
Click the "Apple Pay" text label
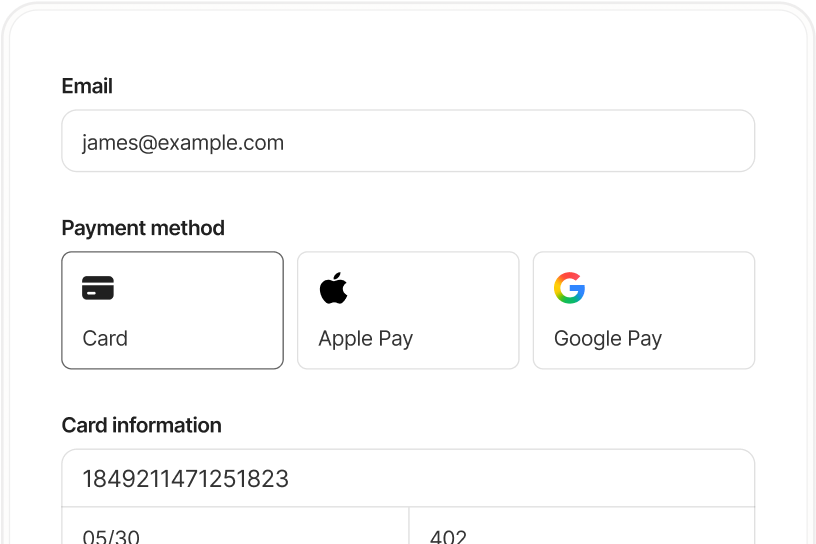coord(365,338)
